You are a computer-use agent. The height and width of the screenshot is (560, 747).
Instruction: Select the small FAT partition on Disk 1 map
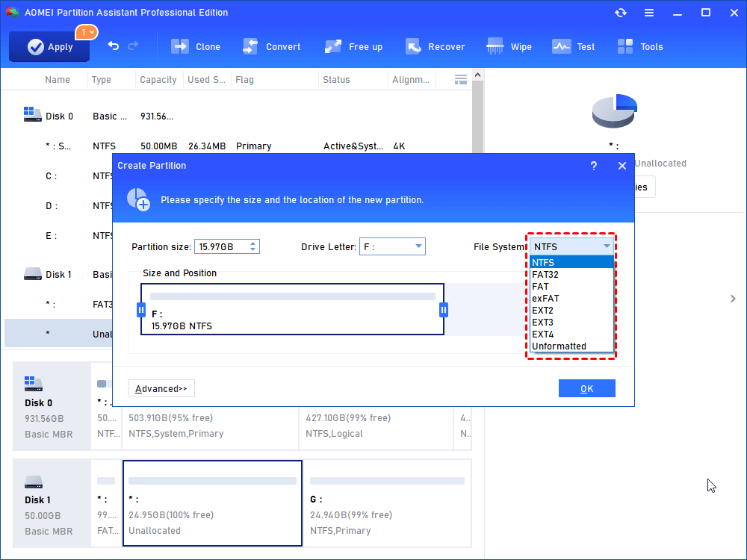106,503
